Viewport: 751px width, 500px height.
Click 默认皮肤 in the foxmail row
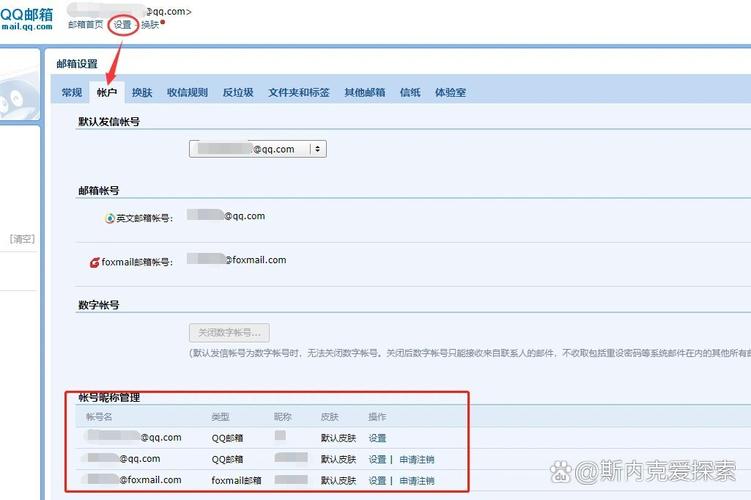(x=339, y=480)
